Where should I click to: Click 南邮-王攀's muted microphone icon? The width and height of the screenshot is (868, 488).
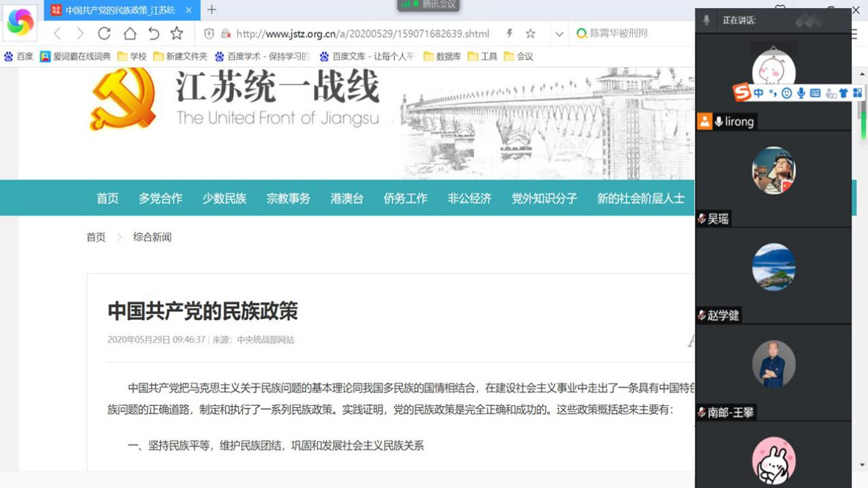pos(702,412)
